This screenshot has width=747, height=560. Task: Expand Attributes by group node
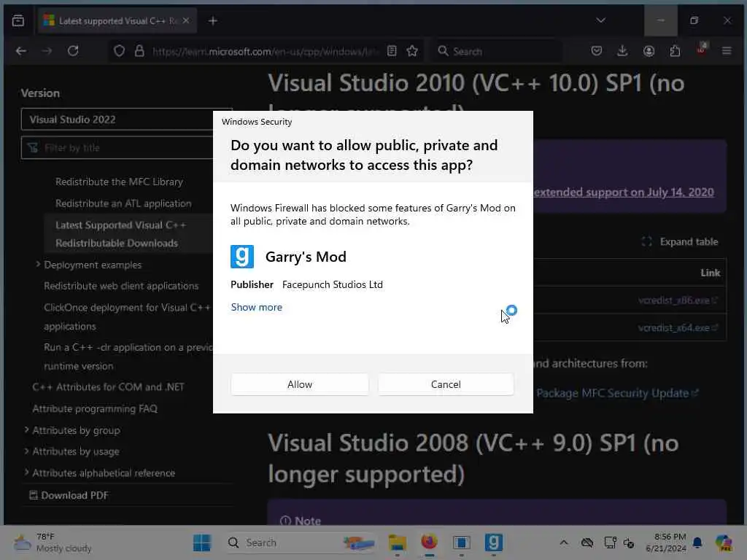click(x=27, y=430)
